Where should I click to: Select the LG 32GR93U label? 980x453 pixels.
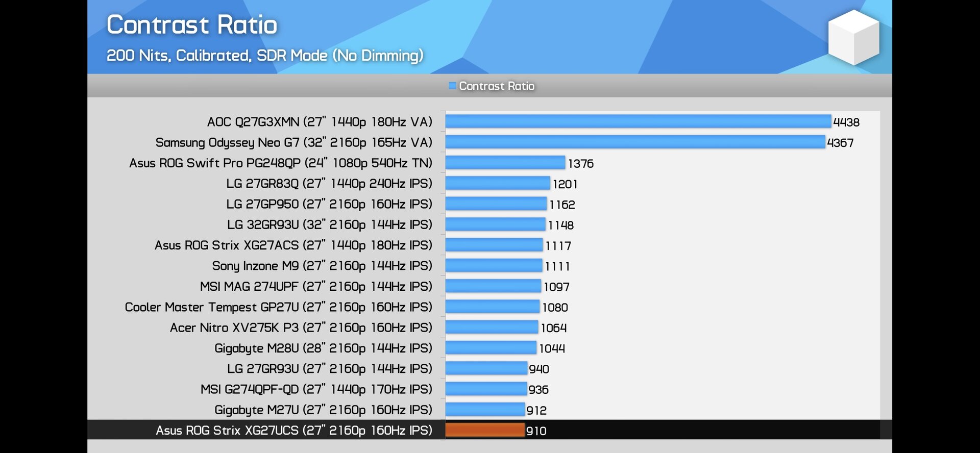tap(330, 224)
